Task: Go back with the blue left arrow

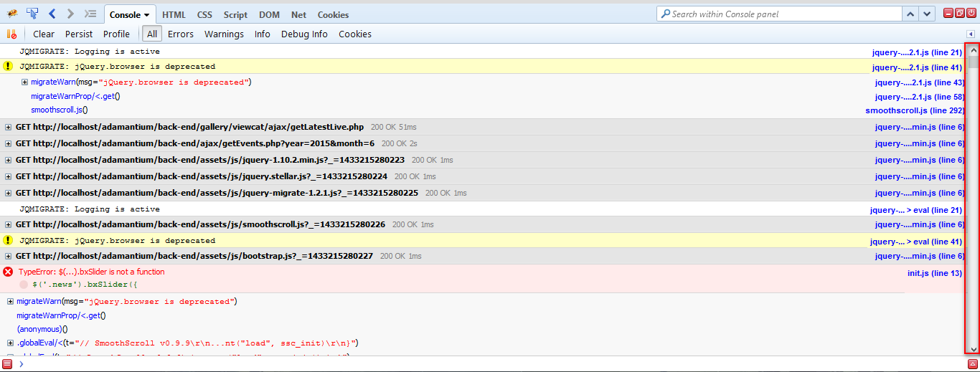Action: 52,14
